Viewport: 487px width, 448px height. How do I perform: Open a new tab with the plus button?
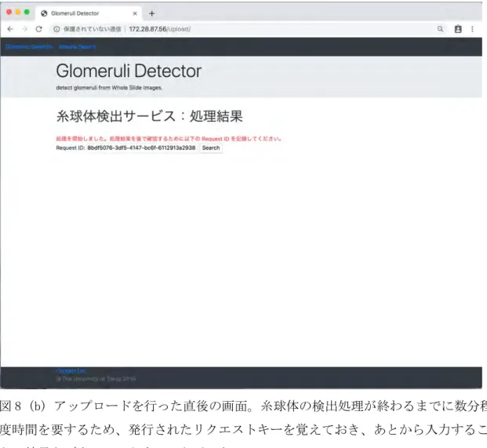[151, 13]
